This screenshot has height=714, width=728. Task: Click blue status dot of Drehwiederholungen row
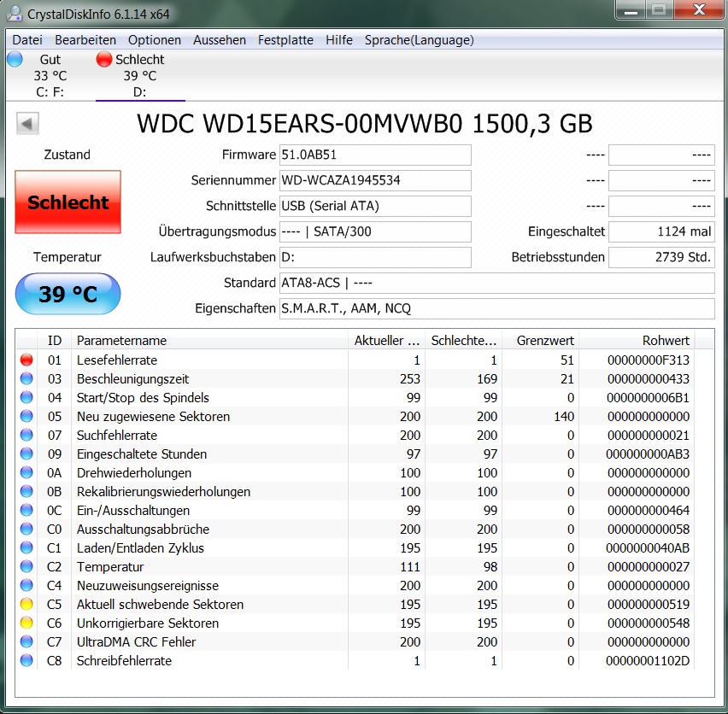pos(27,473)
